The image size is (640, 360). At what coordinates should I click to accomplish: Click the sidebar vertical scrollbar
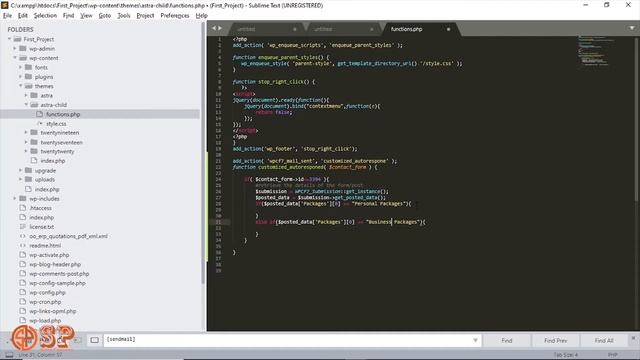click(x=203, y=153)
